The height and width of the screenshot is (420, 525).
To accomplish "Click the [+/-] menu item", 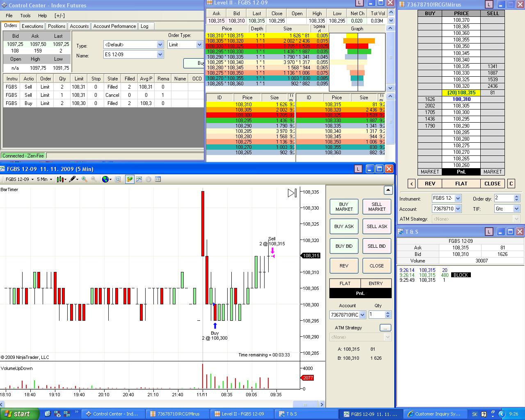I will tap(59, 16).
